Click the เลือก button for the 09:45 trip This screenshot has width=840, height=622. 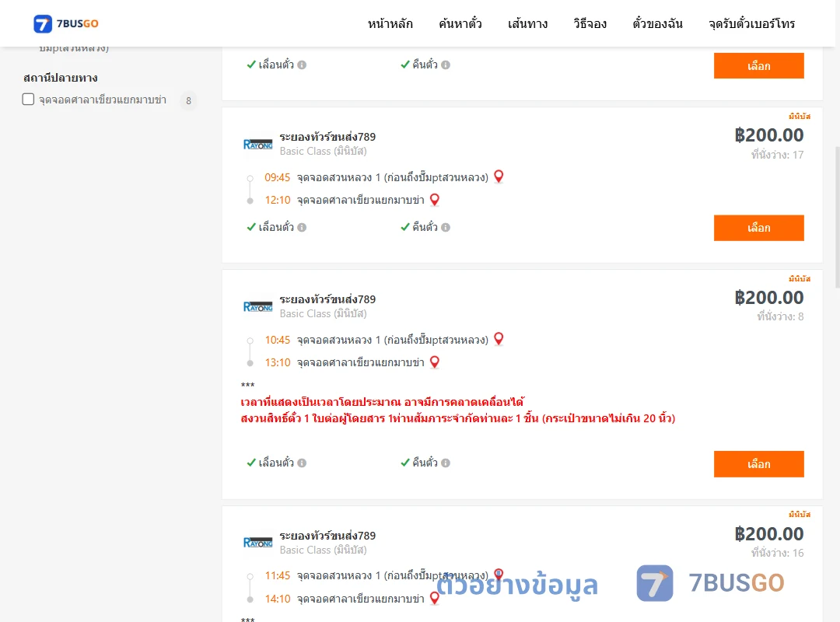pyautogui.click(x=758, y=228)
